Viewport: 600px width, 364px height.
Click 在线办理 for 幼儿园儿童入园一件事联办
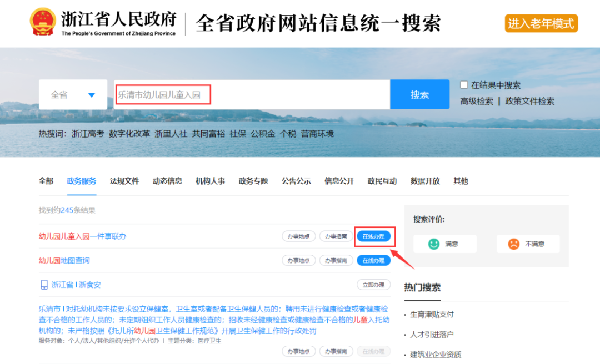coord(373,236)
